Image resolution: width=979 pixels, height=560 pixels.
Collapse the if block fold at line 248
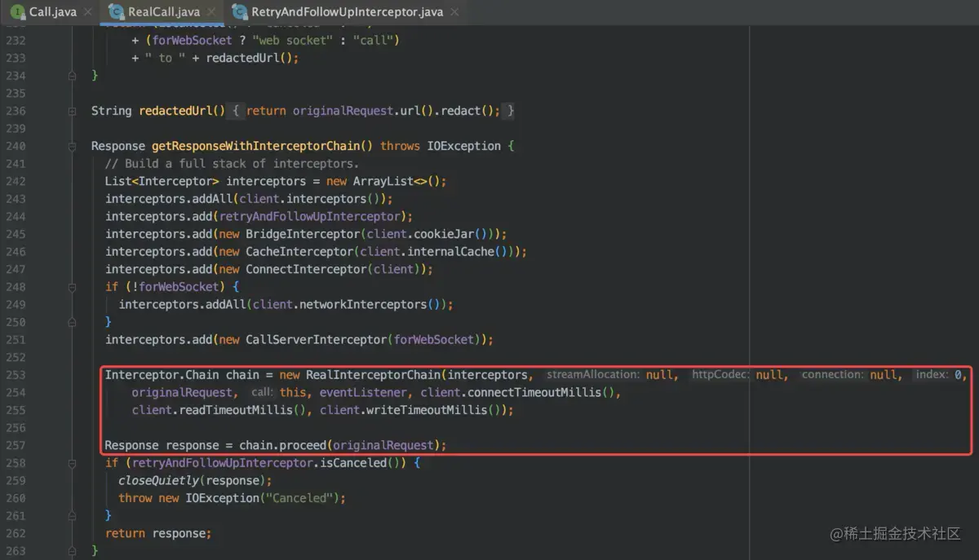tap(73, 287)
